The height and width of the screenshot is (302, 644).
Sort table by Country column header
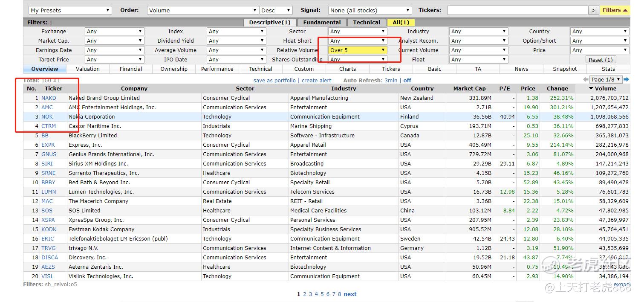[422, 88]
